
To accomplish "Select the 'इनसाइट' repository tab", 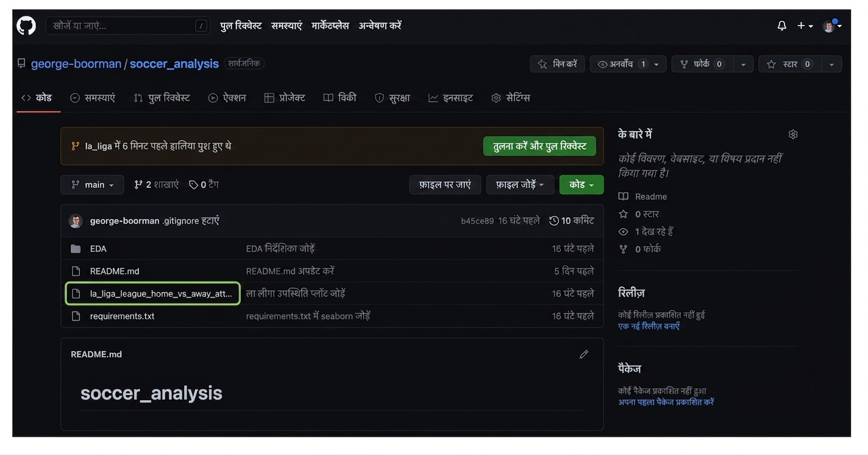I will (450, 98).
